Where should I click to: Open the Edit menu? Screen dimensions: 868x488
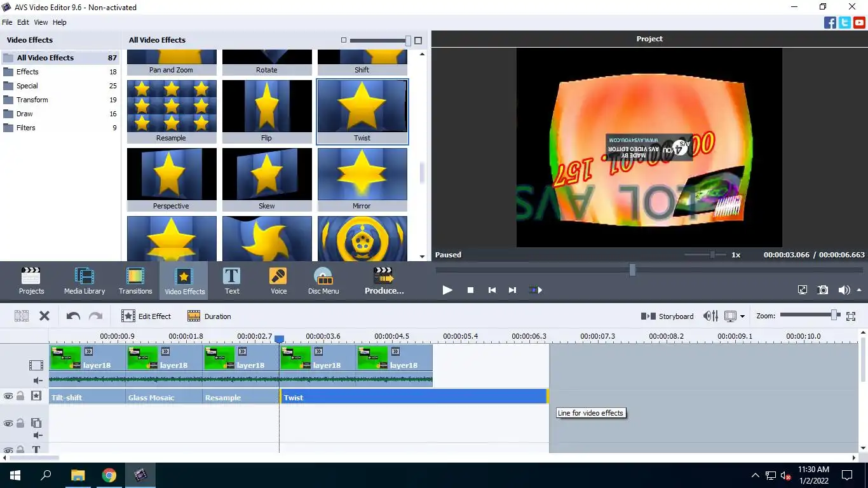tap(23, 22)
